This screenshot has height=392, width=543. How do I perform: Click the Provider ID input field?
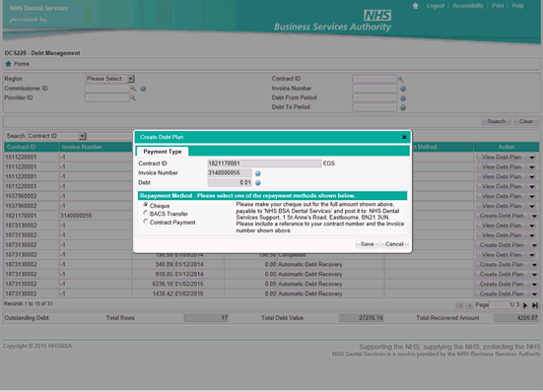tap(107, 98)
